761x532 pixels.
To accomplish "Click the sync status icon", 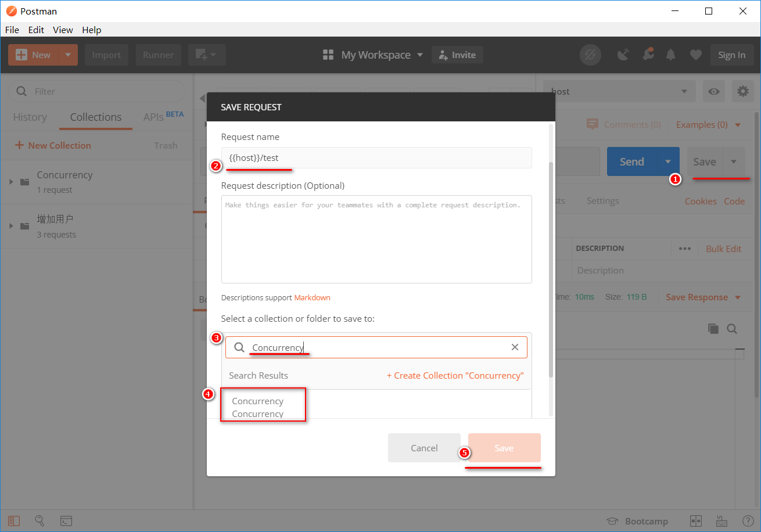I will [x=591, y=55].
